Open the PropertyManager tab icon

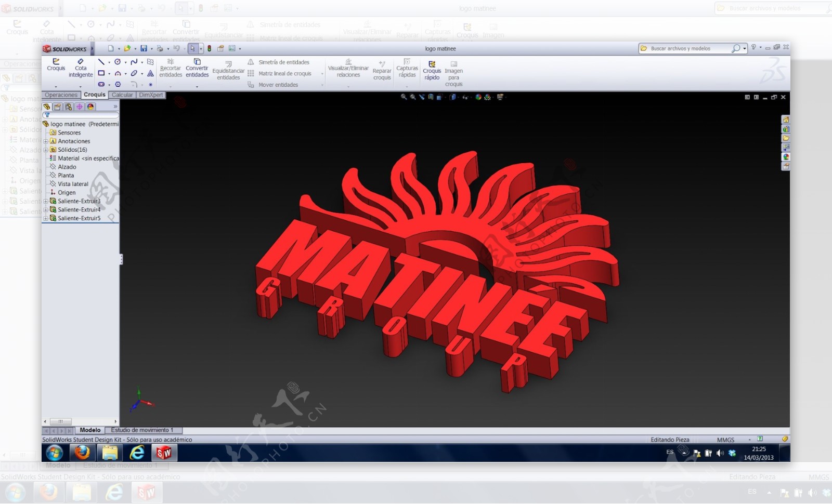(x=58, y=107)
